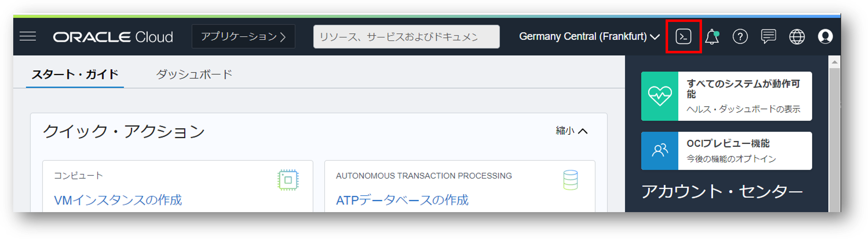The width and height of the screenshot is (868, 239).
Task: Click the green health heartbeat icon
Action: [660, 96]
